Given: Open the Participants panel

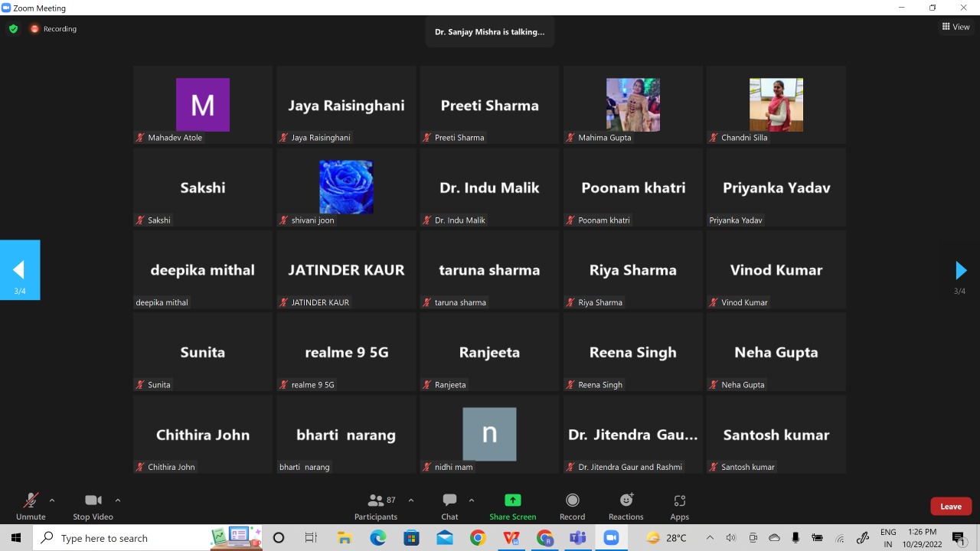Looking at the screenshot, I should (x=376, y=500).
